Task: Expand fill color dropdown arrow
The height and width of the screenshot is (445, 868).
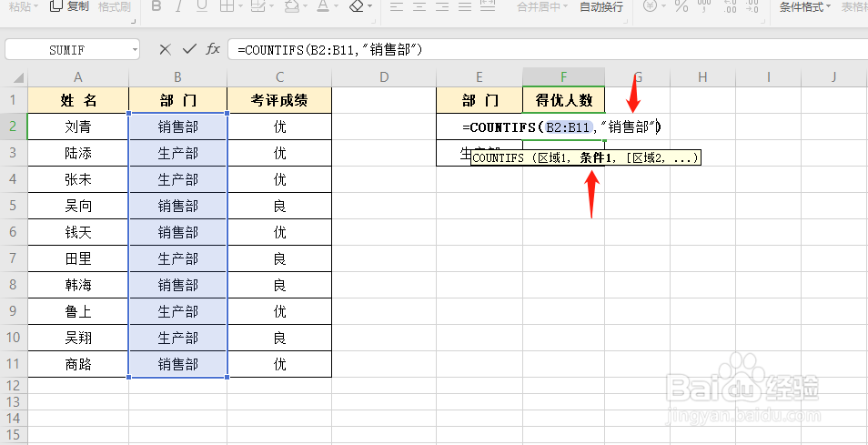Action: (x=306, y=7)
